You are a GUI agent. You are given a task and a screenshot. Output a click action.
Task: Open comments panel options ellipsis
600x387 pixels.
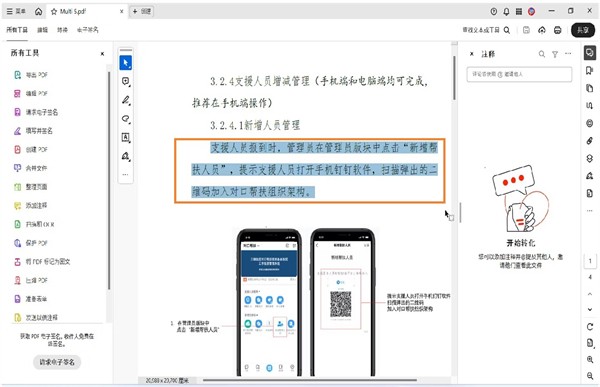coord(568,54)
